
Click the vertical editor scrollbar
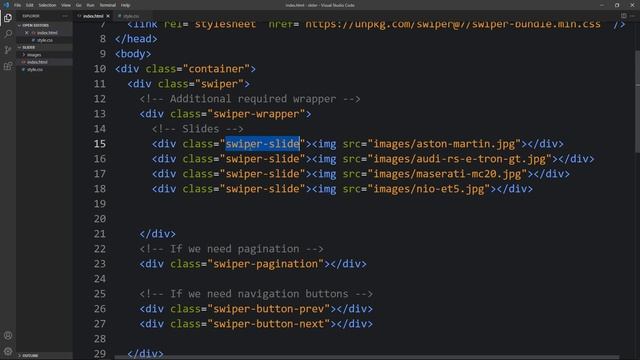pos(638,102)
